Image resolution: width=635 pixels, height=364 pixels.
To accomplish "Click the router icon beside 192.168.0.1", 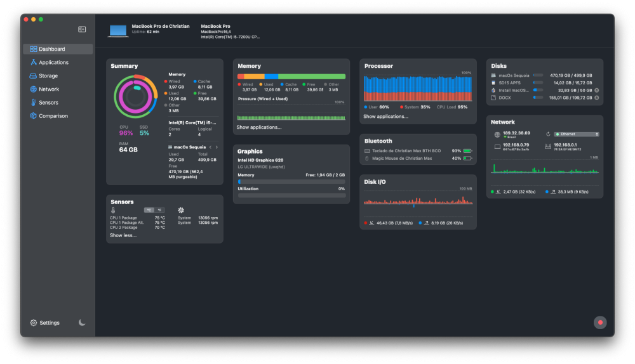I will coord(547,147).
